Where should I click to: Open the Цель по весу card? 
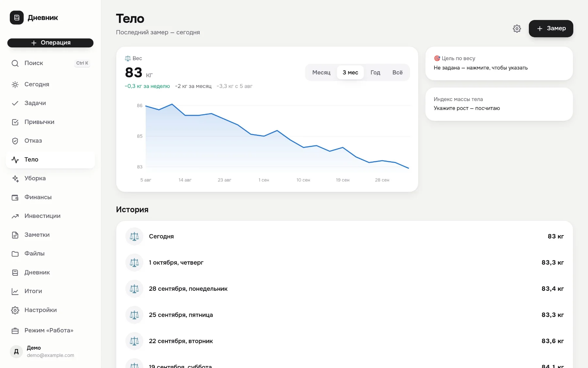499,63
